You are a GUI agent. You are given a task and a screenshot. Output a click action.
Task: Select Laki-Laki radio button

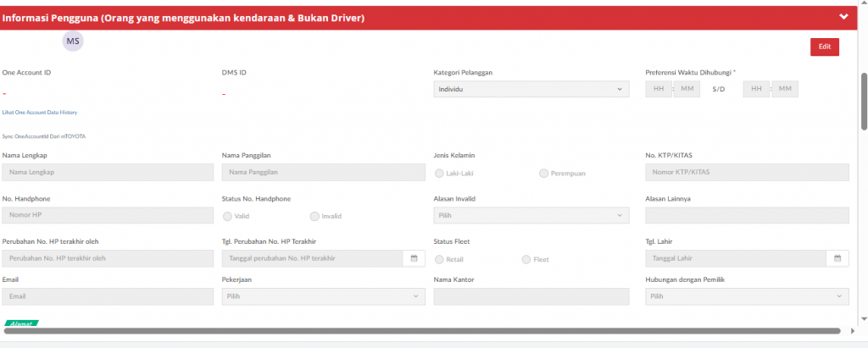click(439, 173)
